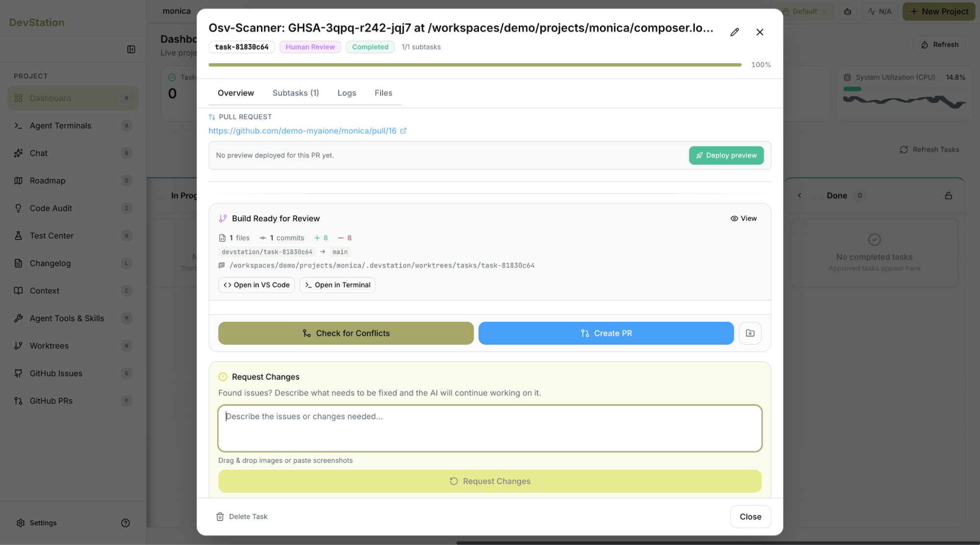Click the Request Changes button
The image size is (980, 545).
coord(490,481)
